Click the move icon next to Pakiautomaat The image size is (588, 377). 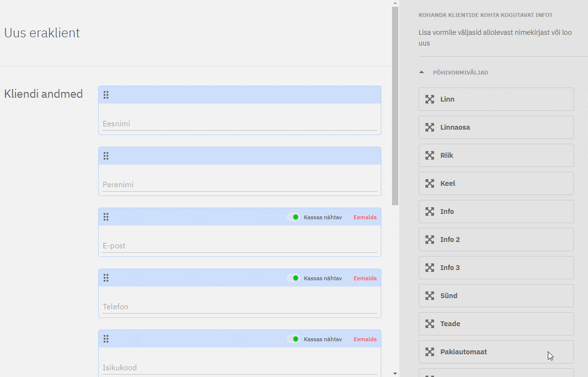429,352
